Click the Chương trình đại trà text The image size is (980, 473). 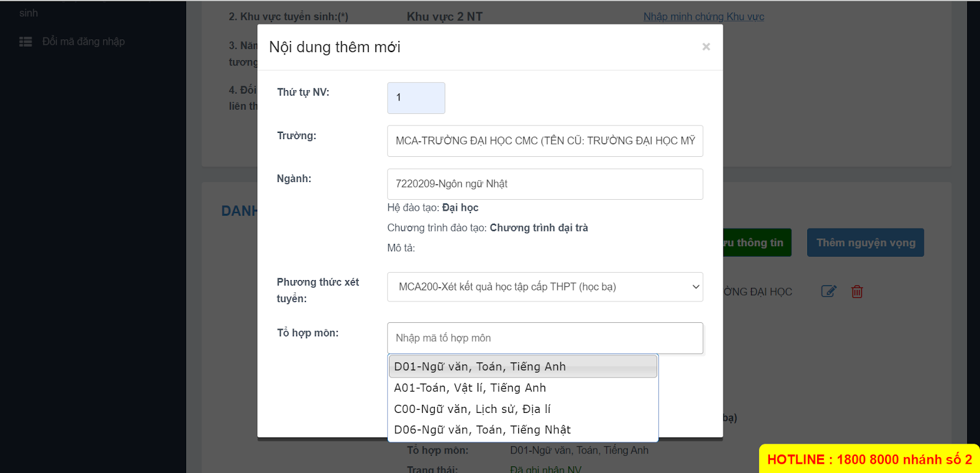(x=539, y=228)
